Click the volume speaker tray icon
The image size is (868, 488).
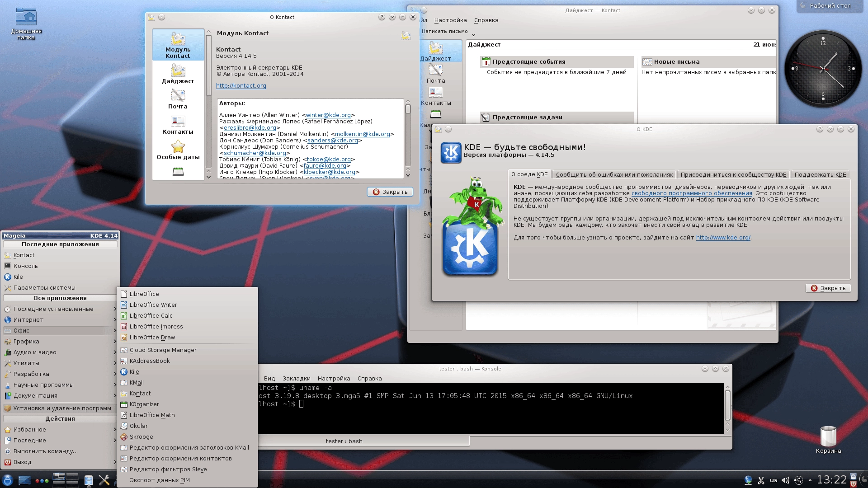786,480
